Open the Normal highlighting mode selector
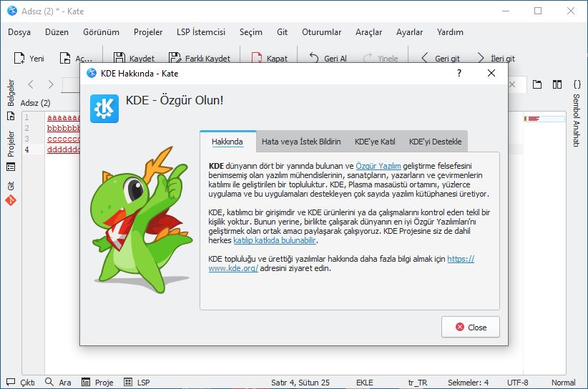This screenshot has height=389, width=588. [x=563, y=383]
